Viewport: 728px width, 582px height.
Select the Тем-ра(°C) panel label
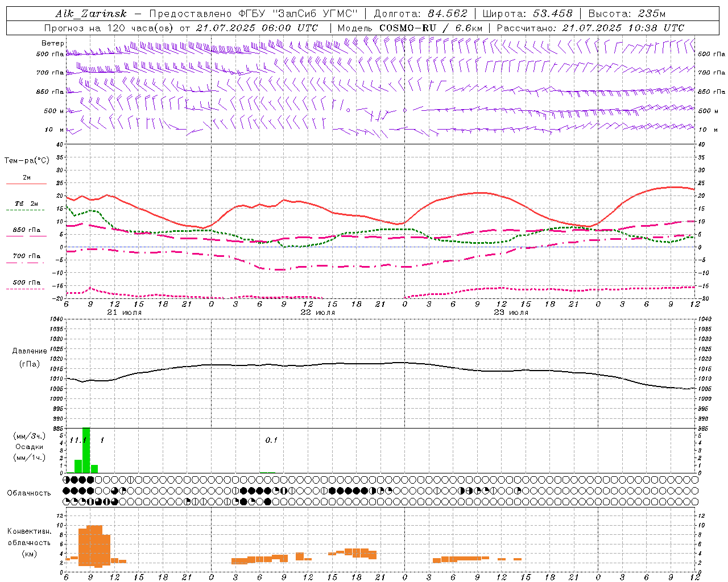(27, 161)
